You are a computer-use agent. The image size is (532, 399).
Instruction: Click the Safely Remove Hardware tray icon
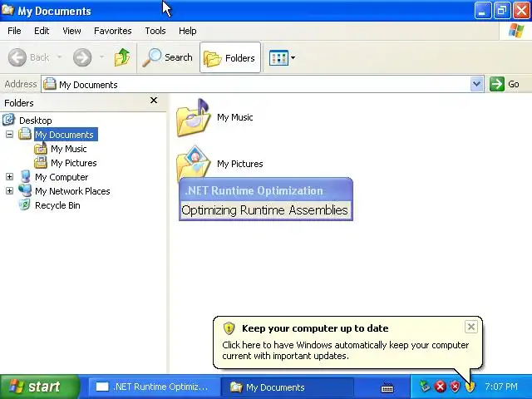coord(424,386)
